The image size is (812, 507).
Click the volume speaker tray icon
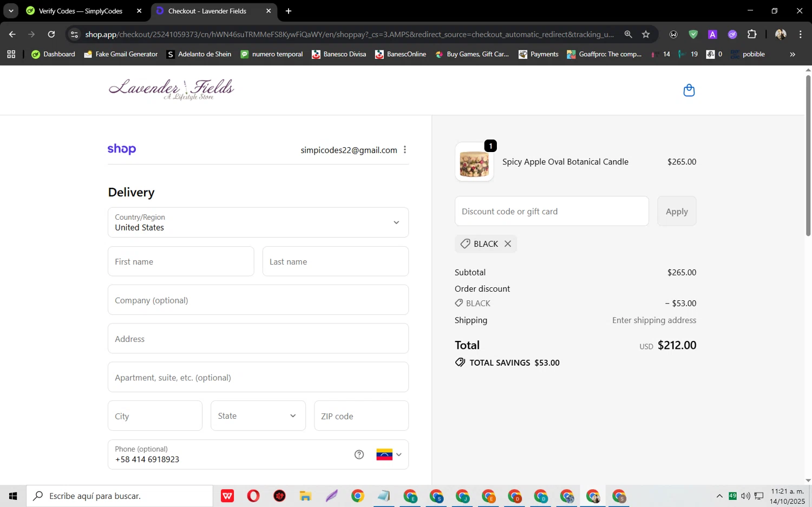point(745,496)
